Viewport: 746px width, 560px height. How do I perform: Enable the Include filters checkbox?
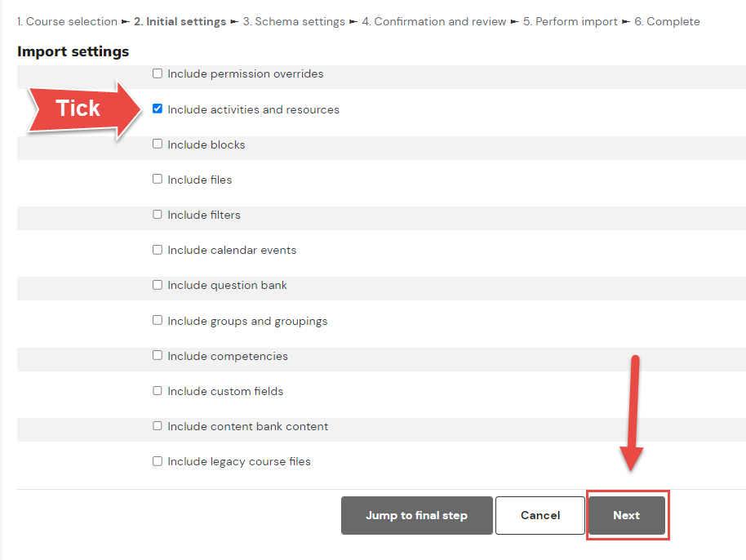click(x=157, y=214)
